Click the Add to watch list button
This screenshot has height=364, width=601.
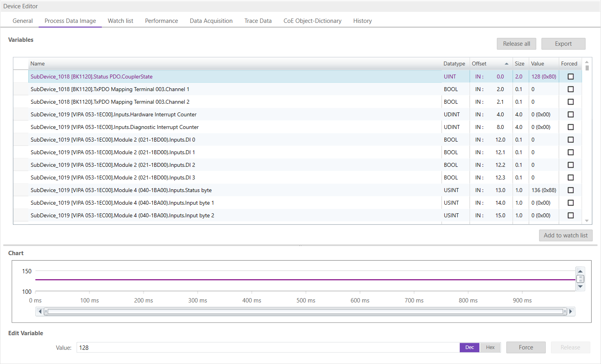tap(565, 235)
